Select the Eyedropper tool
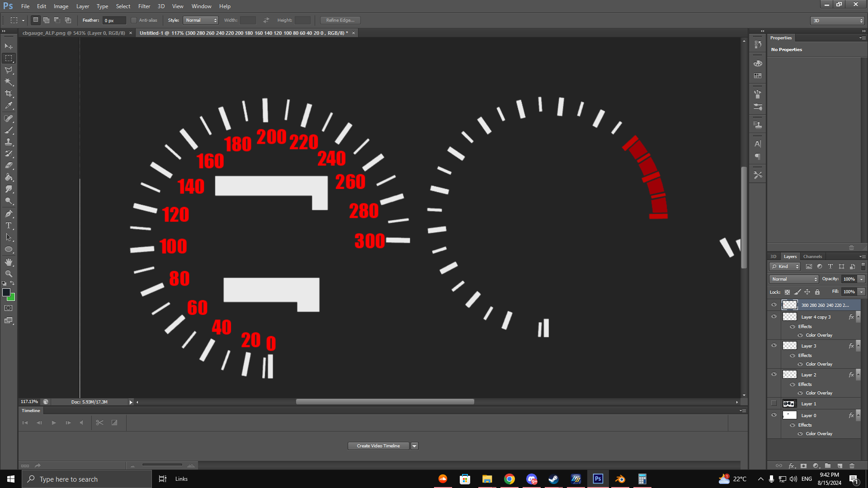This screenshot has height=488, width=868. click(9, 106)
